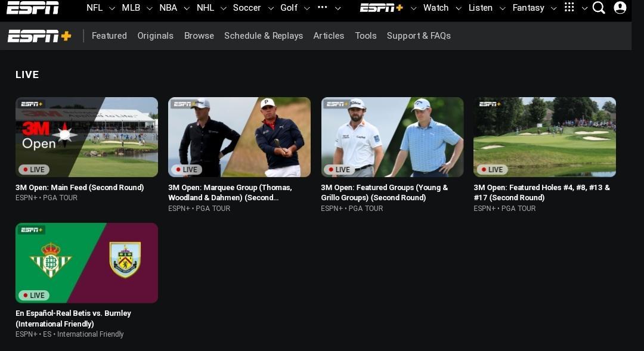Expand the chevron next to apps grid
The image size is (644, 351).
584,8
